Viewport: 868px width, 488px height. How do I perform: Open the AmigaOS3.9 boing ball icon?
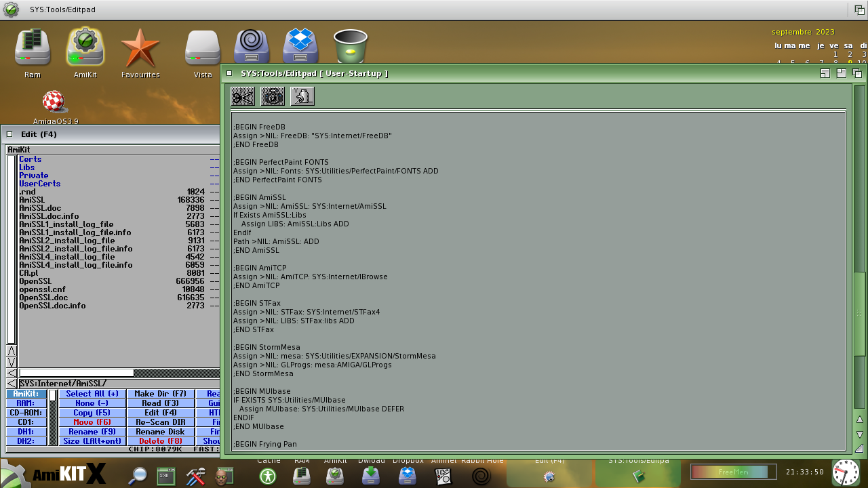(55, 102)
